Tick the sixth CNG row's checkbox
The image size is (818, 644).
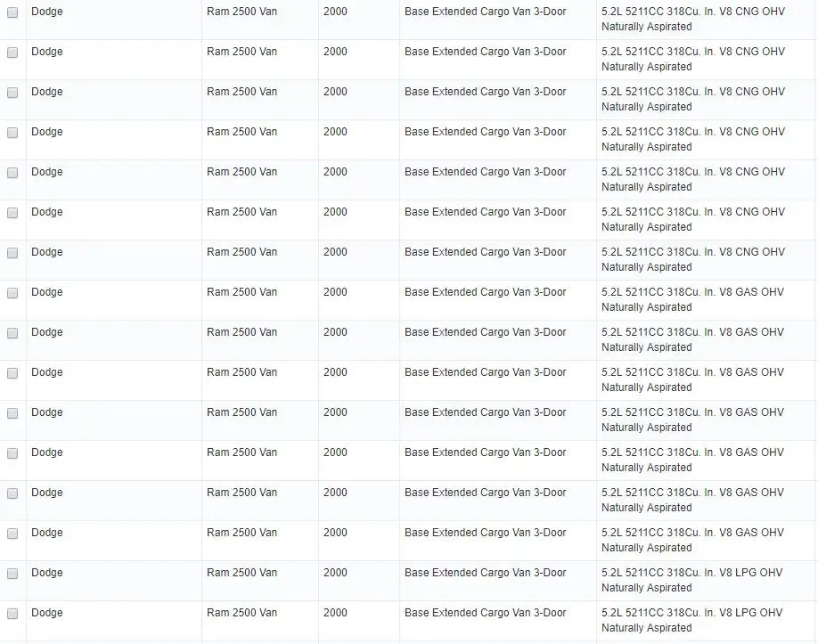tap(12, 213)
